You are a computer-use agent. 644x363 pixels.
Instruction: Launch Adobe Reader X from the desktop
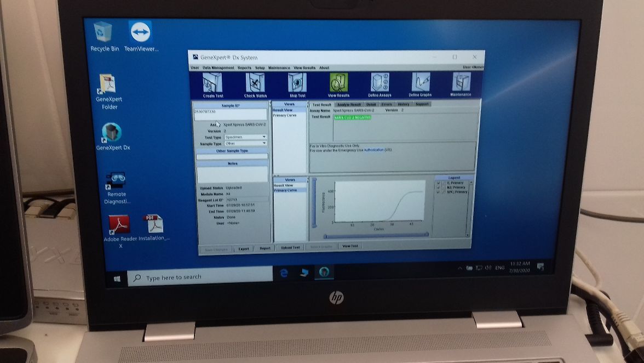pos(120,231)
